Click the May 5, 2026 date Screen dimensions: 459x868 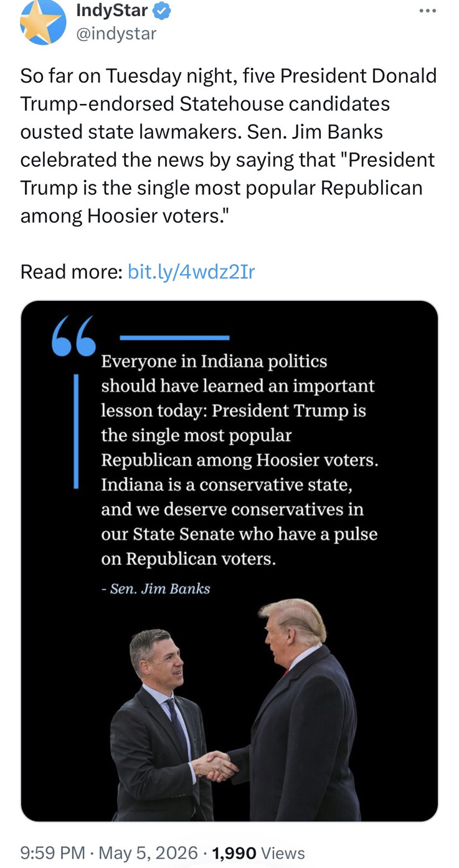(148, 852)
